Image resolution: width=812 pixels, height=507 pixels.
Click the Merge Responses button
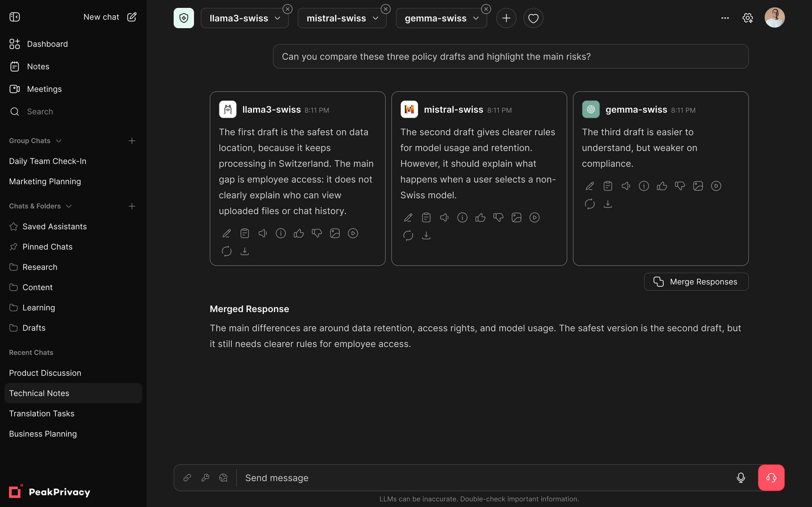point(696,282)
